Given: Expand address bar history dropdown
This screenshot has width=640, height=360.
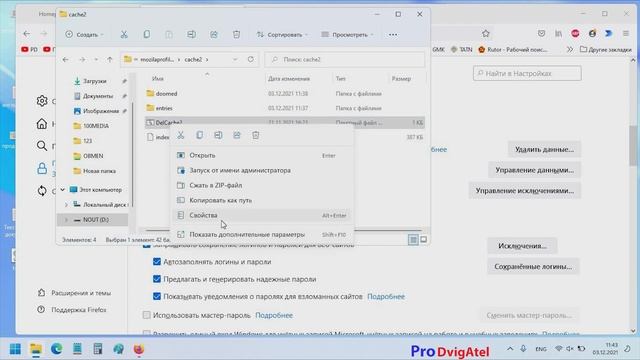Looking at the screenshot, I should pyautogui.click(x=235, y=60).
